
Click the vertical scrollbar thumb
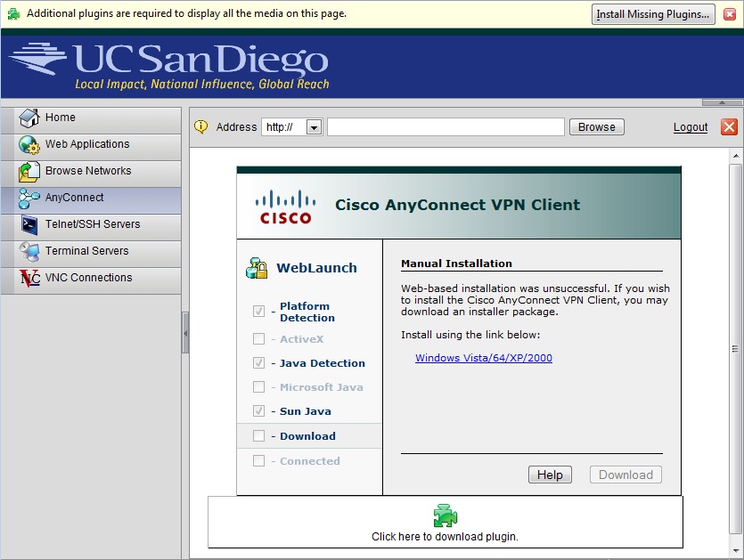(x=735, y=348)
